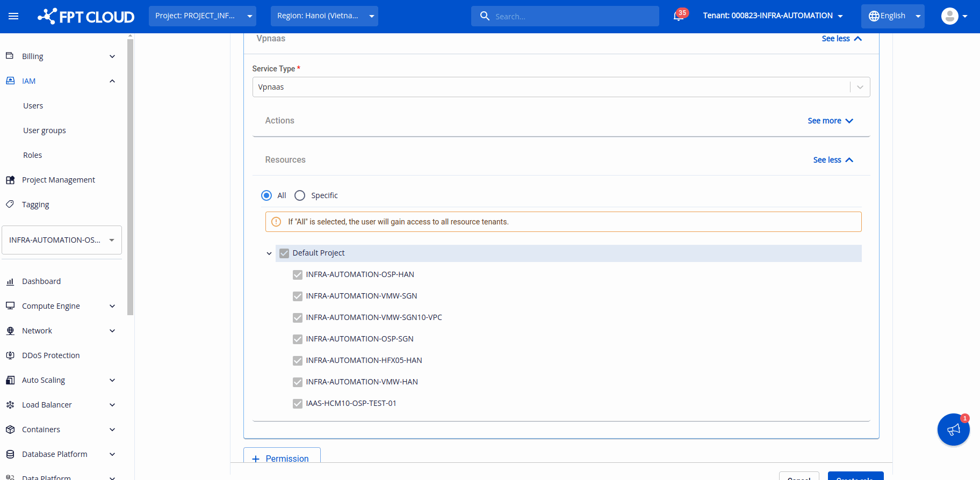Go to Tagging page
The width and height of the screenshot is (980, 480).
click(x=35, y=205)
